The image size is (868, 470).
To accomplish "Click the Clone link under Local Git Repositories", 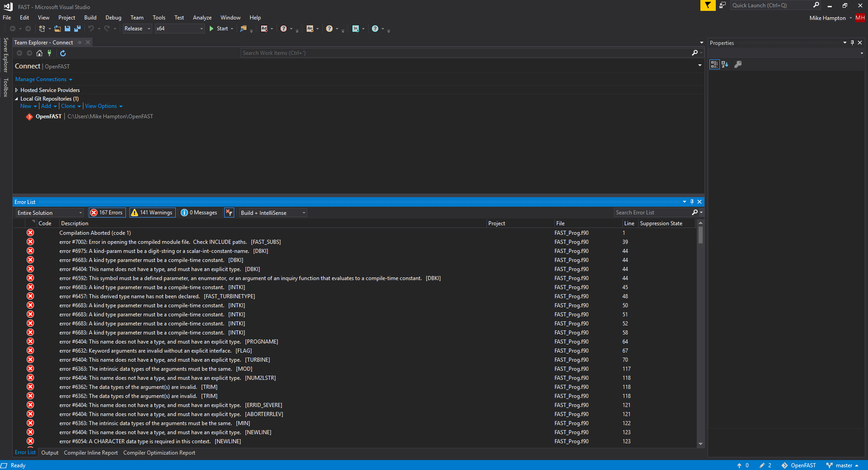I will 68,106.
